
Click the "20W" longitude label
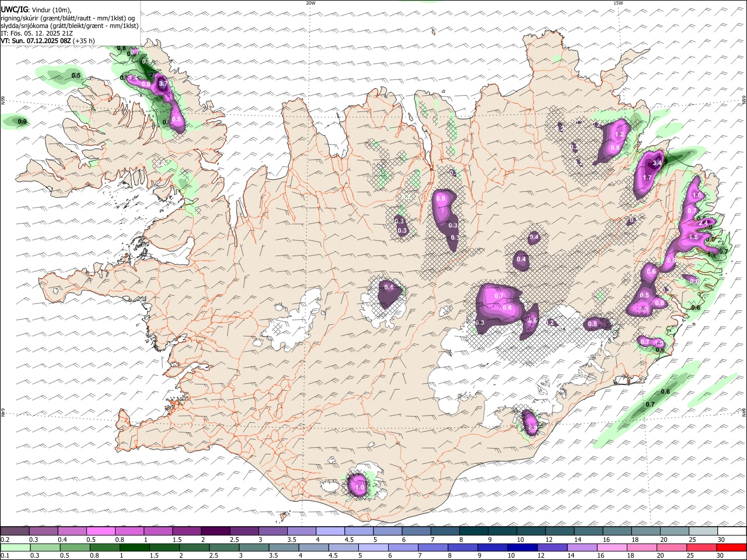(310, 3)
